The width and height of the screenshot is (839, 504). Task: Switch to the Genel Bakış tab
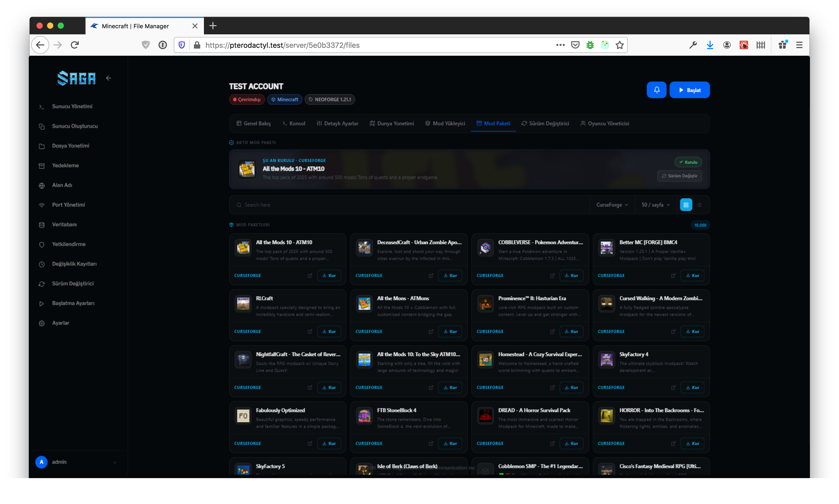point(254,123)
